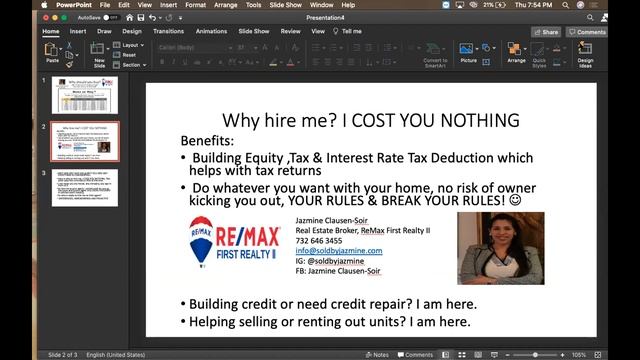Click the 105% zoom level value

pyautogui.click(x=578, y=355)
